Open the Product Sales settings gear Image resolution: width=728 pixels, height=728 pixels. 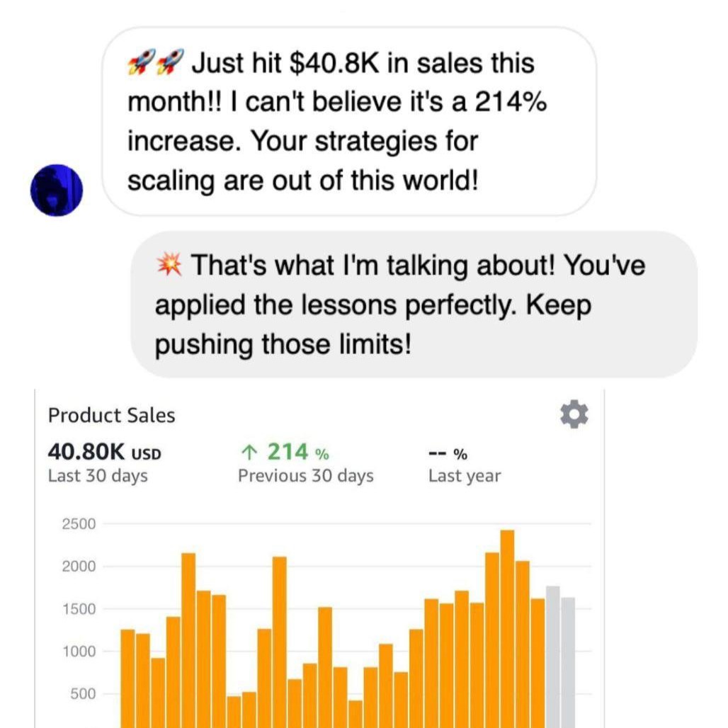tap(574, 415)
